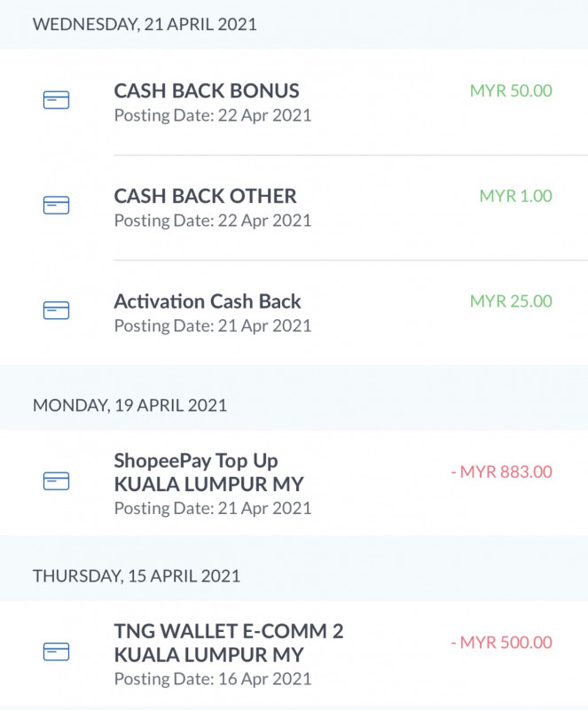Select the Thursday, 15 April 2021 header
The height and width of the screenshot is (710, 588).
(137, 576)
